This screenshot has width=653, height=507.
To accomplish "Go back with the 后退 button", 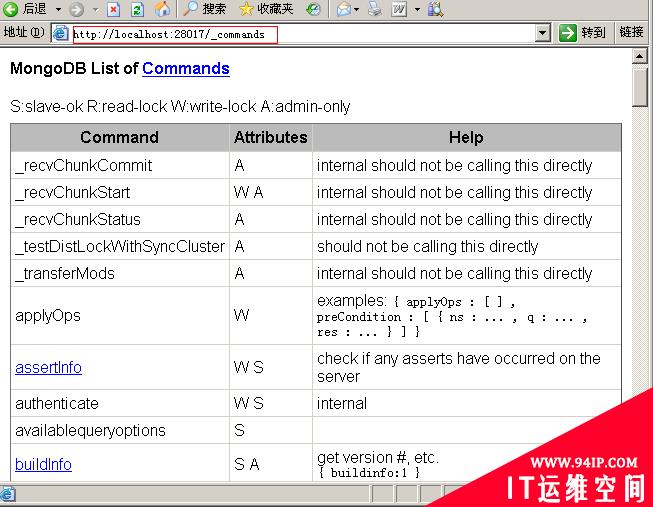I will tap(25, 8).
